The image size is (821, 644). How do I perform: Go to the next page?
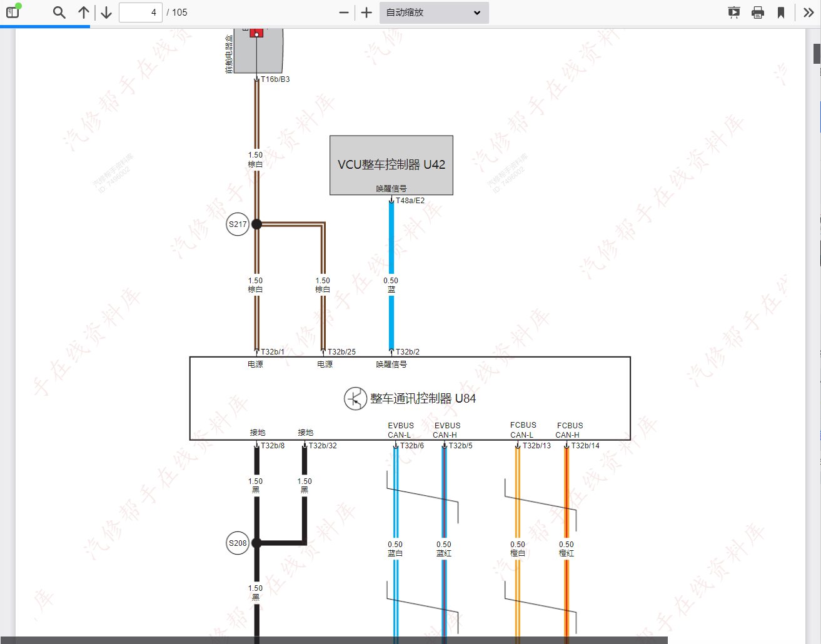pos(106,13)
